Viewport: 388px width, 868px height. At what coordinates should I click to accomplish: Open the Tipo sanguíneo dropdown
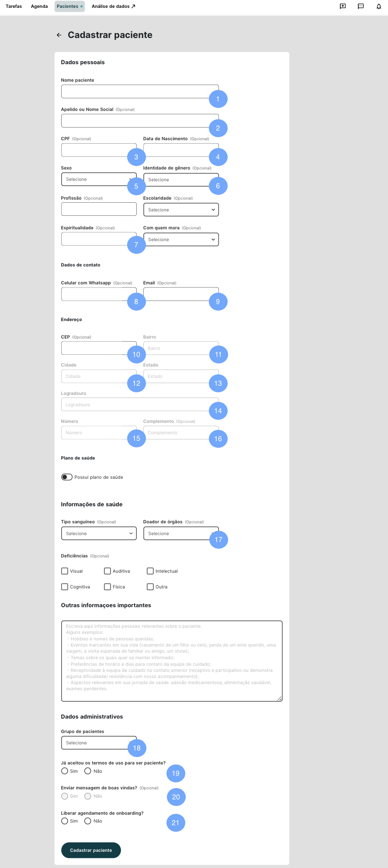point(99,533)
